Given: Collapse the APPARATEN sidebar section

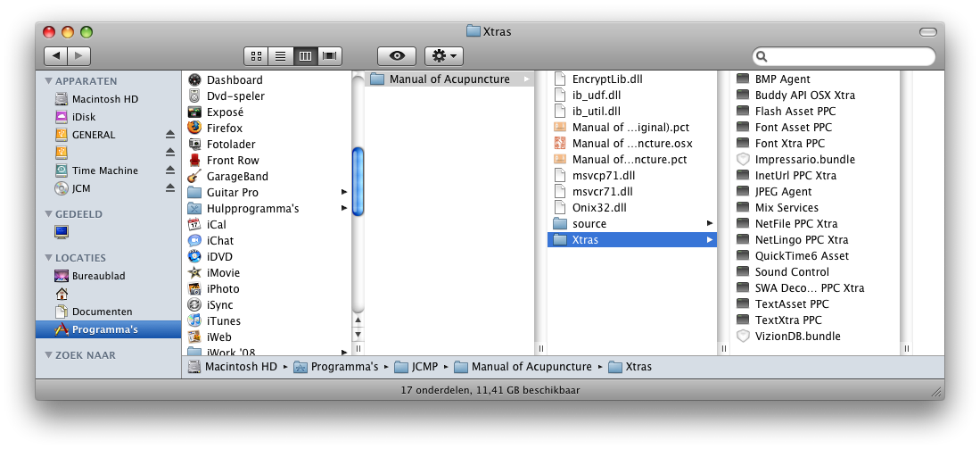Looking at the screenshot, I should click(49, 81).
